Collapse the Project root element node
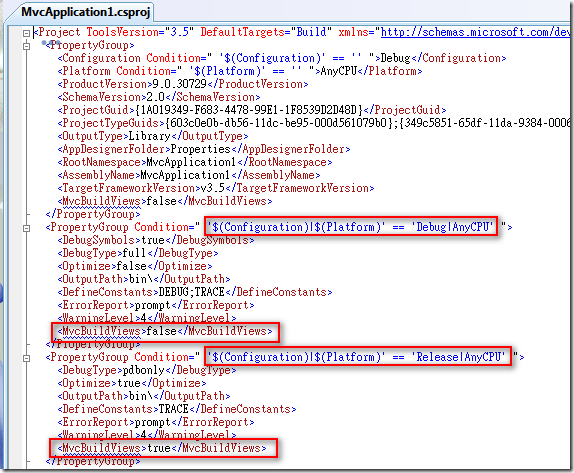 tap(26, 33)
